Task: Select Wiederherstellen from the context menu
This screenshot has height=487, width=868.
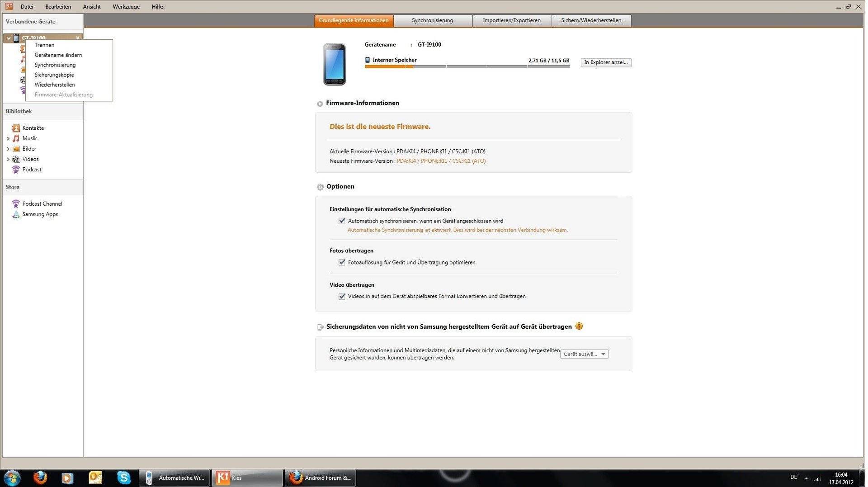Action: (55, 85)
